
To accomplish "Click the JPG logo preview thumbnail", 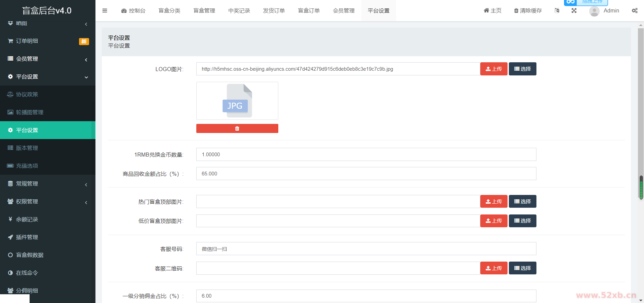I will tap(237, 101).
